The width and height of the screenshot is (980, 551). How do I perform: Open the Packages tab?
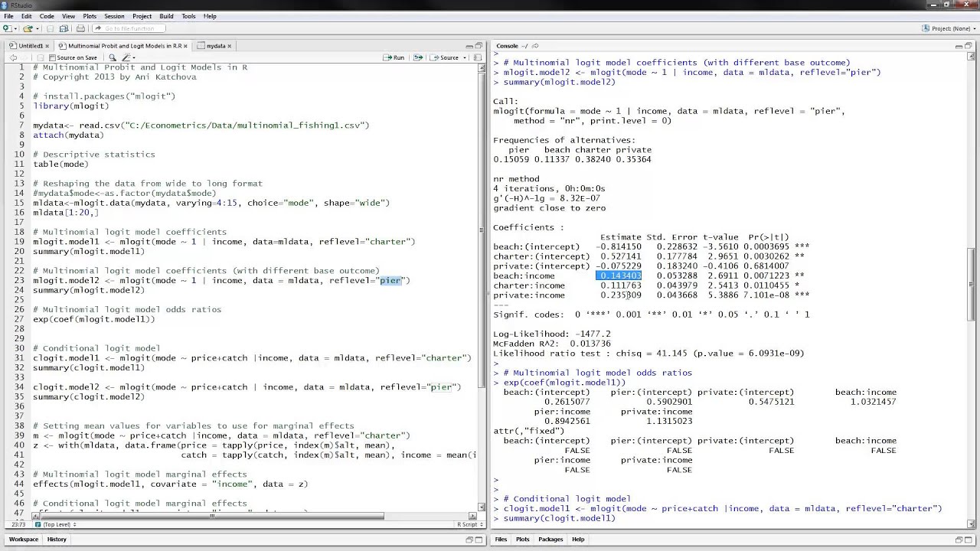pos(550,539)
